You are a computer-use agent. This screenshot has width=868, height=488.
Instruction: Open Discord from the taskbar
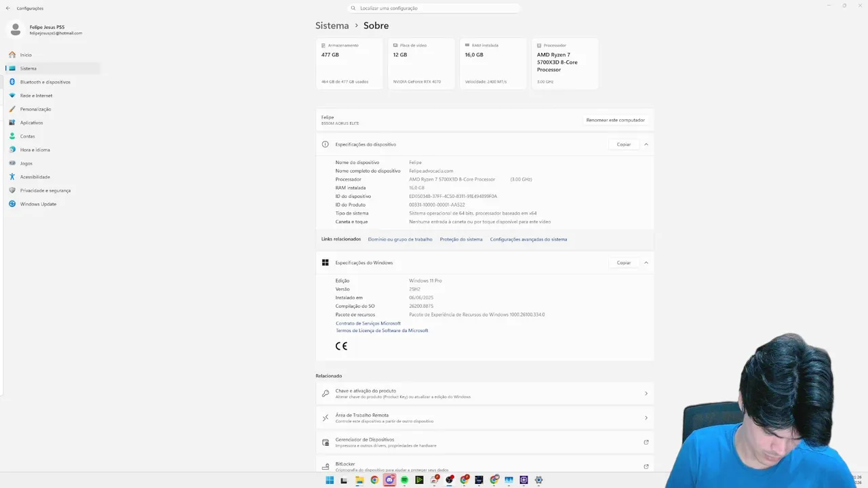[389, 480]
